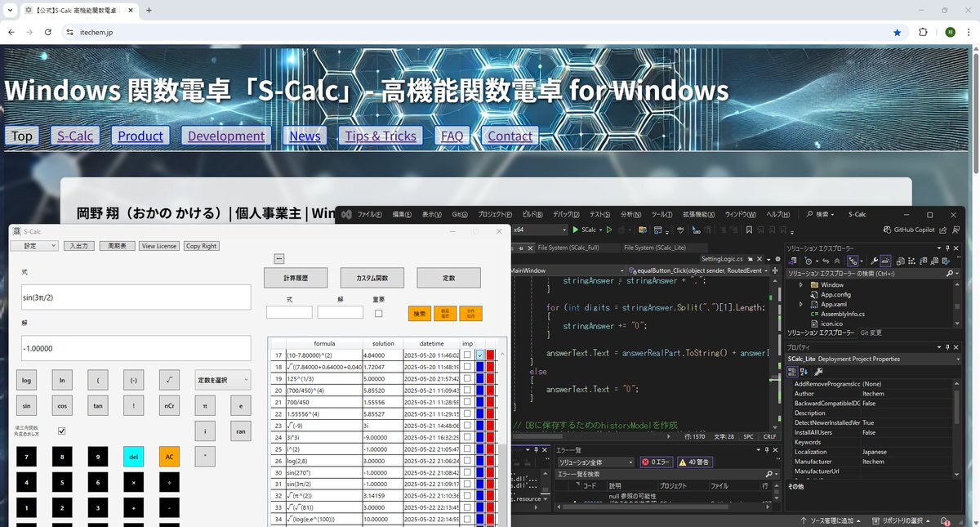The height and width of the screenshot is (527, 980).
Task: Go back using Chrome's back arrow
Action: 10,32
